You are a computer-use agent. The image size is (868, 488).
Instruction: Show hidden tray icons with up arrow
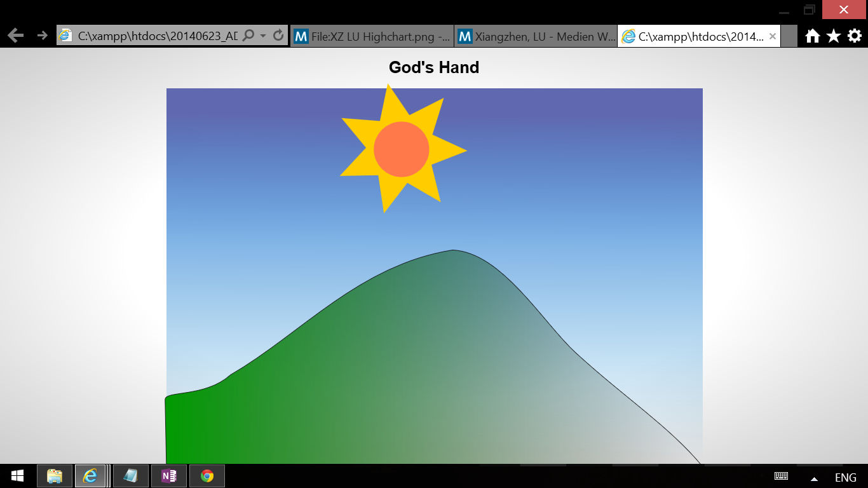coord(814,478)
